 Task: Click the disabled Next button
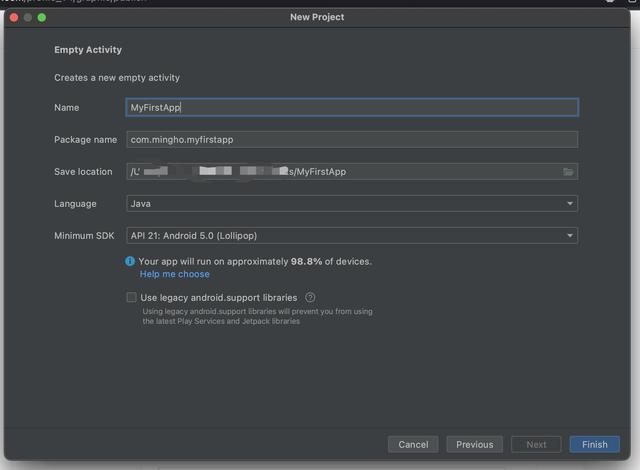tap(536, 444)
